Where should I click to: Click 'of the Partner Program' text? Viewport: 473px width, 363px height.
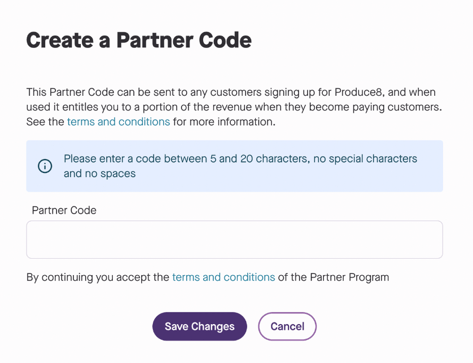click(x=333, y=277)
